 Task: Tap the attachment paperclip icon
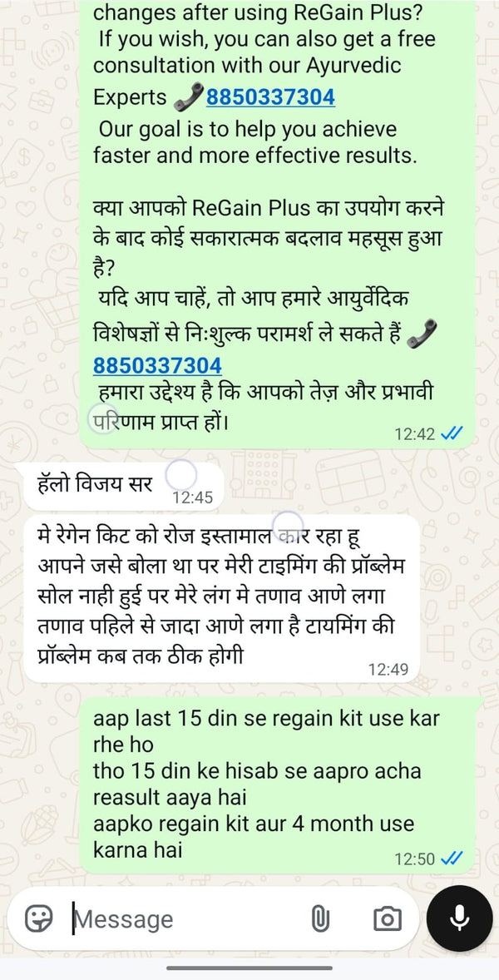(x=319, y=918)
